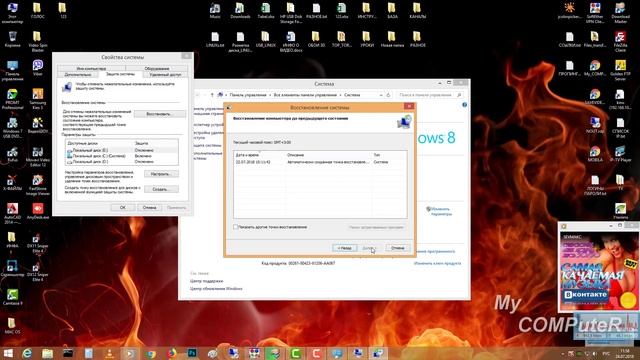Open Firefox from the taskbar
Image resolution: width=640 pixels, height=360 pixels.
coord(171,353)
